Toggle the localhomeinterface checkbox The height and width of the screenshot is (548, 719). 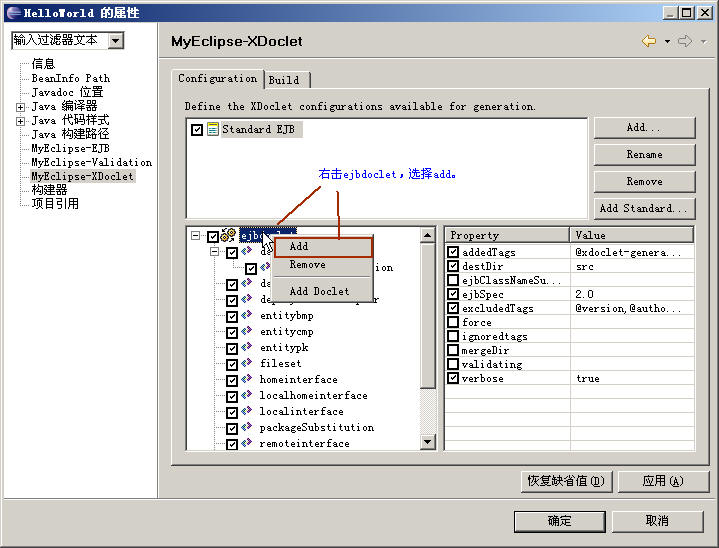[x=232, y=397]
